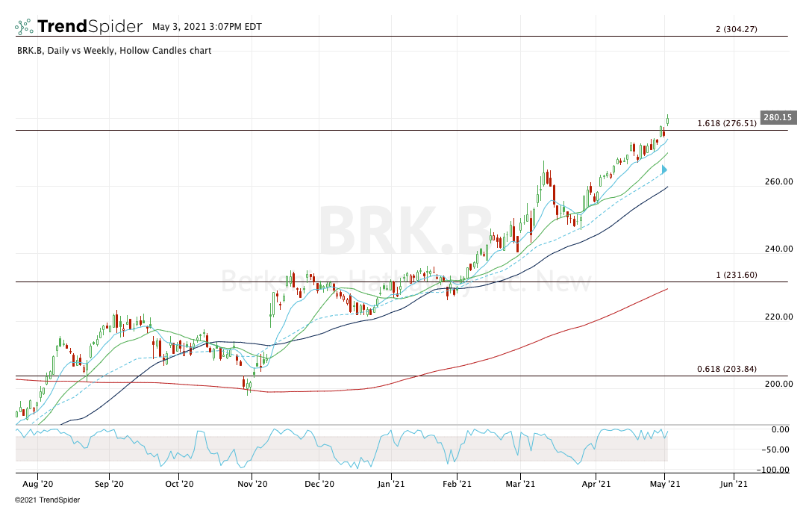The width and height of the screenshot is (812, 507).
Task: Click the 260.00 price axis label
Action: (x=778, y=181)
